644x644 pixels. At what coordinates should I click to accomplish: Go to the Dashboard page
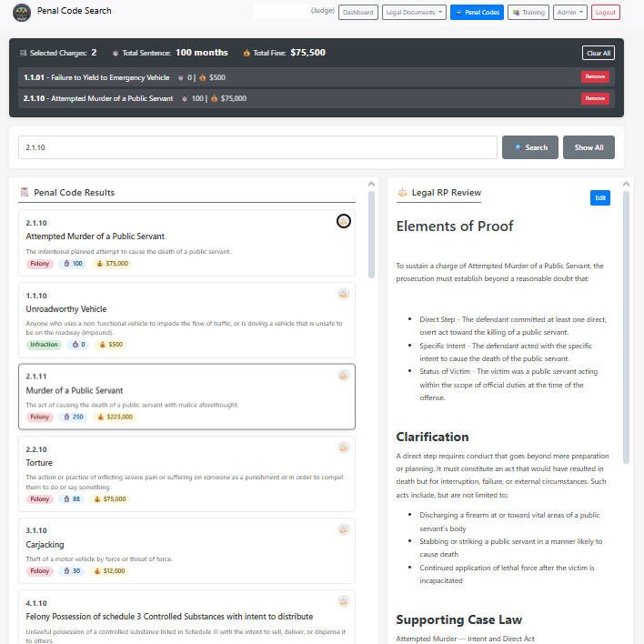pyautogui.click(x=358, y=13)
